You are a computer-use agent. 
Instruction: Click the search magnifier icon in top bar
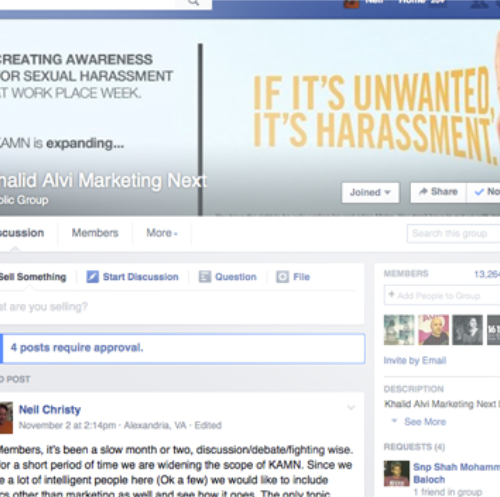(193, 2)
